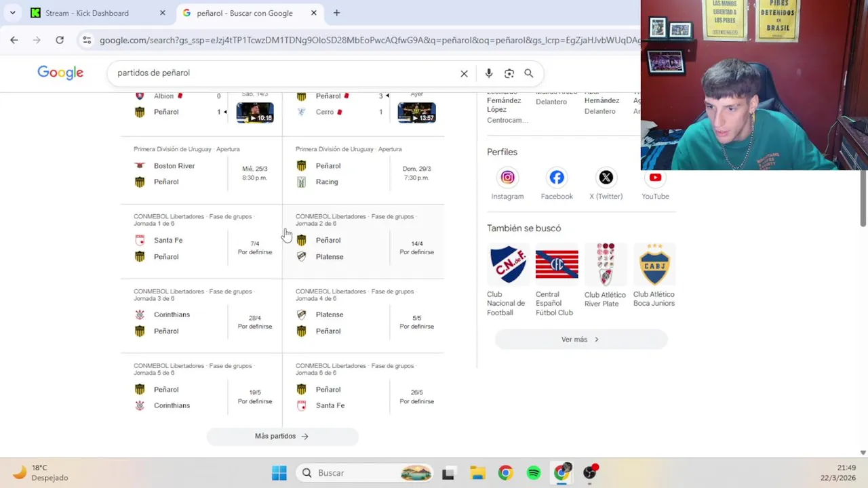868x488 pixels.
Task: Open Platense vs Peñarol Jornada 4 match
Action: 363,316
